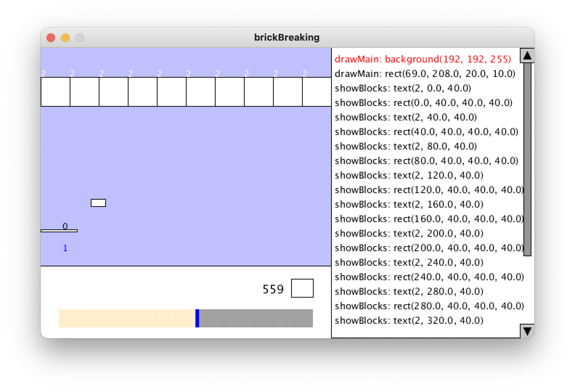Click the 'brickBreaking' window title
This screenshot has width=575, height=392.
(287, 37)
